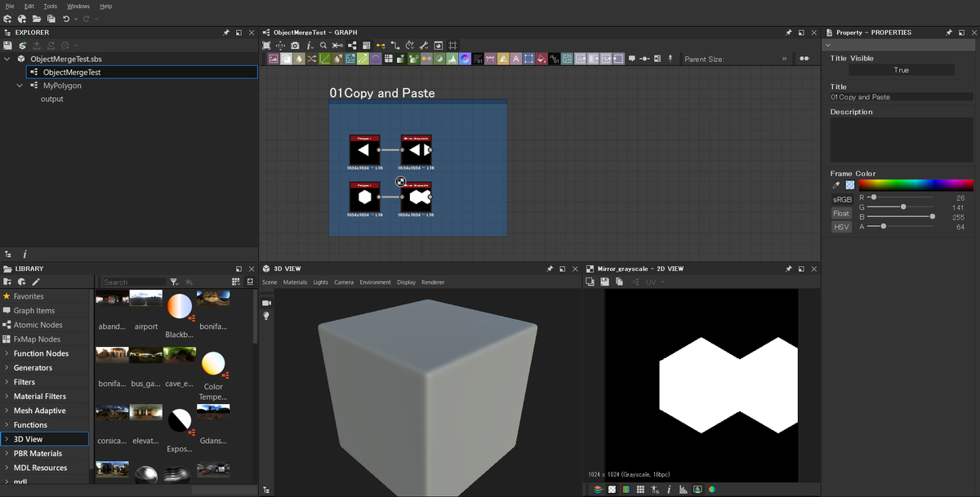Add a Blur node (droplet icon)
980x497 pixels.
click(299, 59)
